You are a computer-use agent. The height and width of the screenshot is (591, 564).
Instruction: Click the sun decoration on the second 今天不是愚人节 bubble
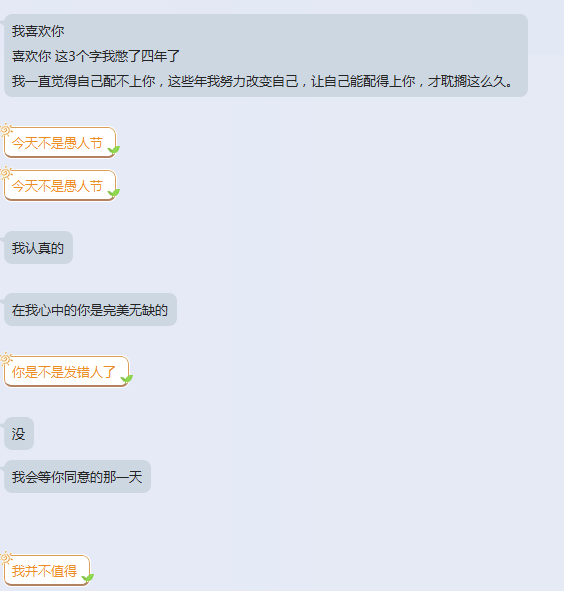[6, 173]
